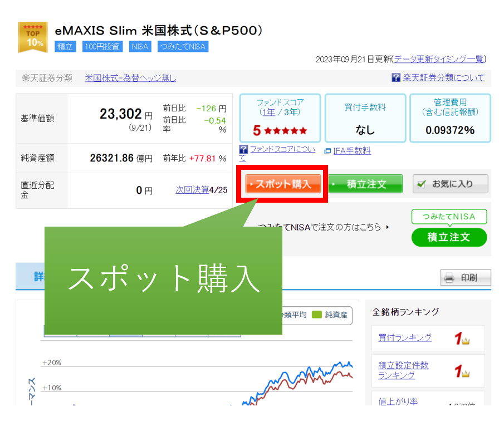Toggle the お気に入り checkmark button
The image size is (504, 421).
451,184
